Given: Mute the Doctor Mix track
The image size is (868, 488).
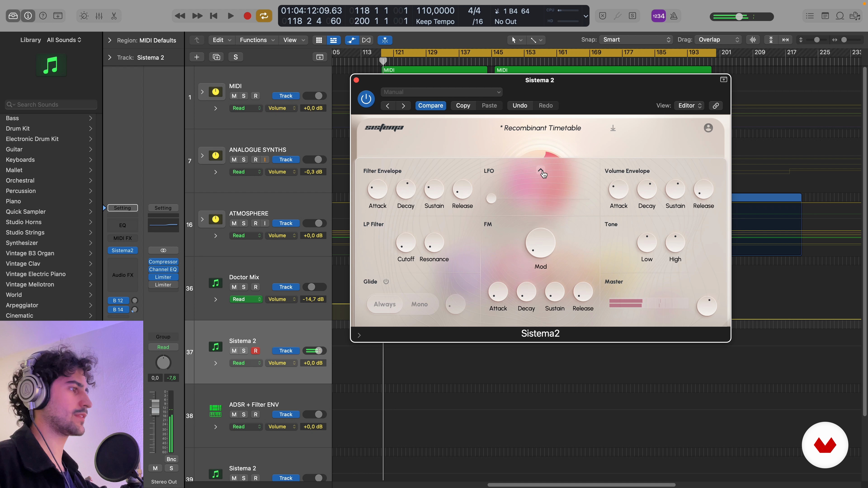Looking at the screenshot, I should [x=234, y=287].
